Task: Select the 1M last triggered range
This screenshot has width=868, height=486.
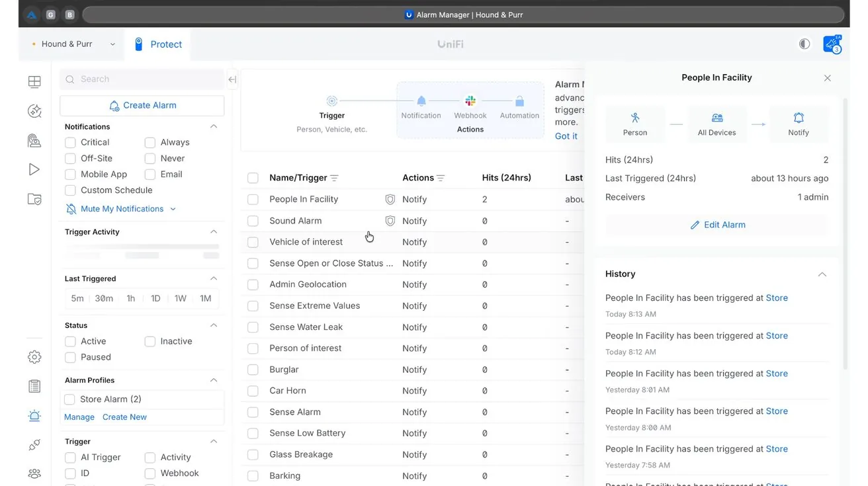Action: click(206, 298)
